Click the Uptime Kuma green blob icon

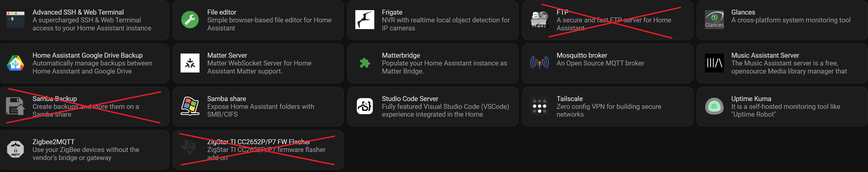(x=714, y=106)
